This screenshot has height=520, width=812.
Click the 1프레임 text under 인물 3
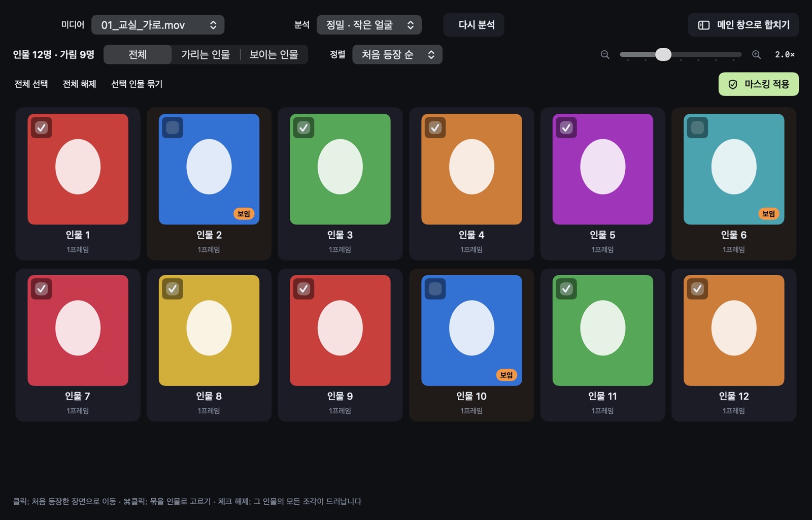click(340, 249)
